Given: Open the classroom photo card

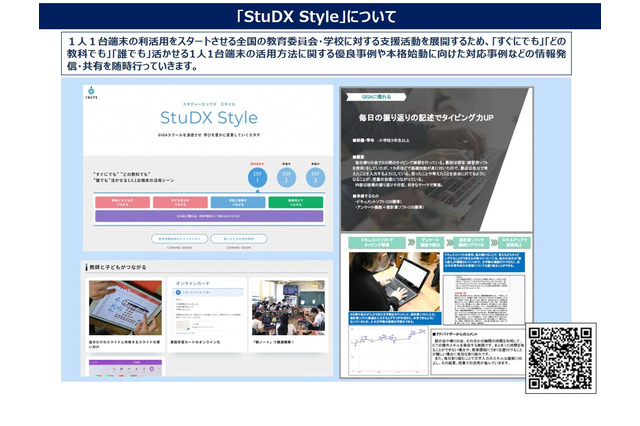Looking at the screenshot, I should point(288,314).
